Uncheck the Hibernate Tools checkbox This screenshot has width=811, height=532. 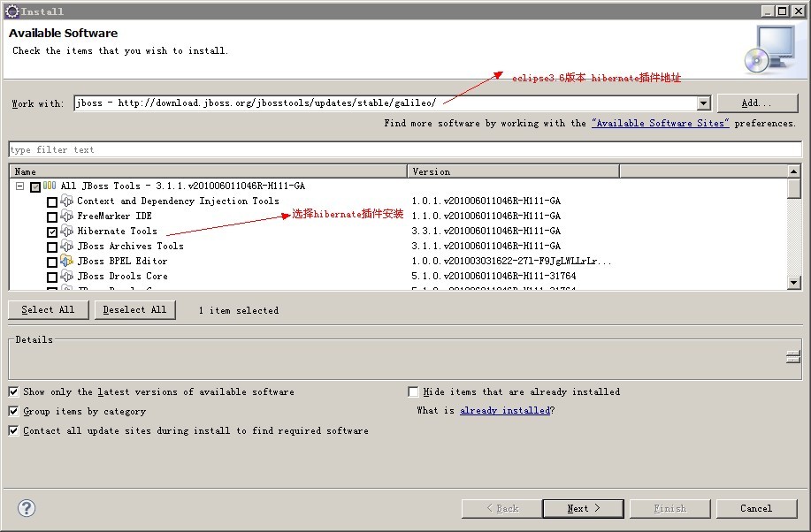[x=51, y=231]
